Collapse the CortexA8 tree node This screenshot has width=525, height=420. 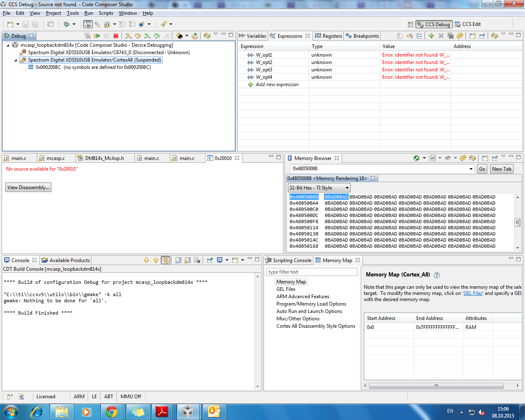pyautogui.click(x=16, y=60)
